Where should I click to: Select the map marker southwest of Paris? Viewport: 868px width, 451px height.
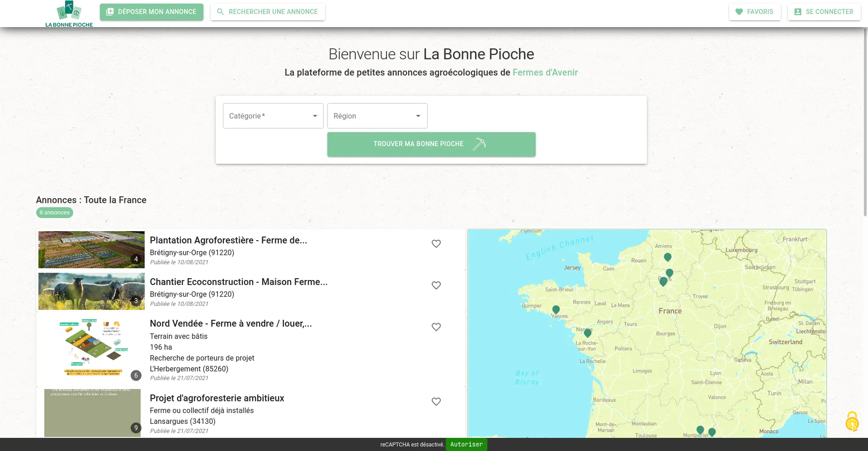click(x=663, y=282)
